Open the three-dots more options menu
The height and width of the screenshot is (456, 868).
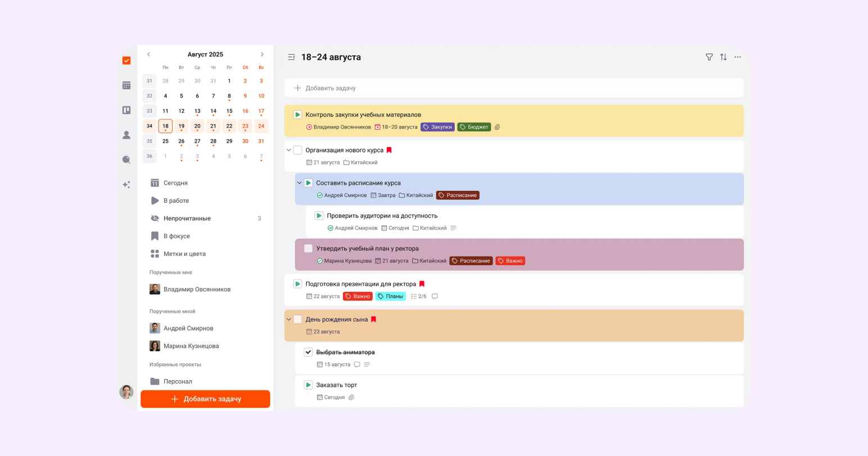coord(738,57)
